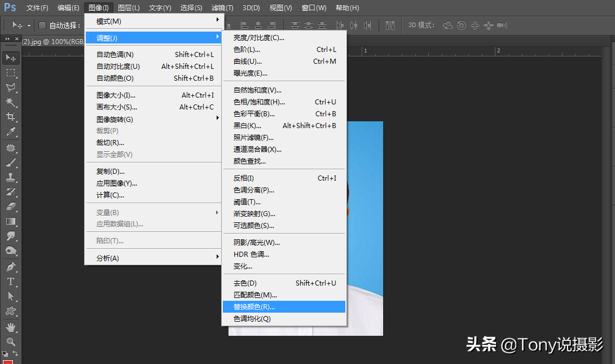Choose 曲线(U)... menu item
The height and width of the screenshot is (364, 615).
[284, 61]
